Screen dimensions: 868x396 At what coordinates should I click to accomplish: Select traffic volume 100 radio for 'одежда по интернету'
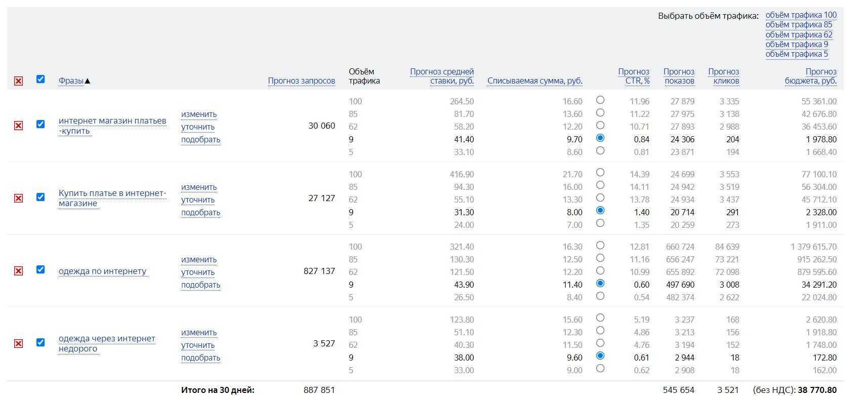coord(600,246)
